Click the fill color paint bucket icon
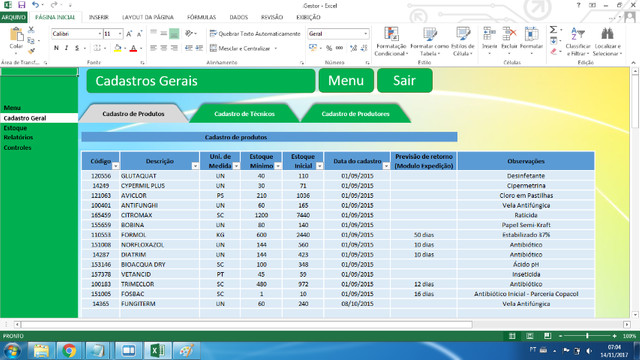 [x=118, y=48]
